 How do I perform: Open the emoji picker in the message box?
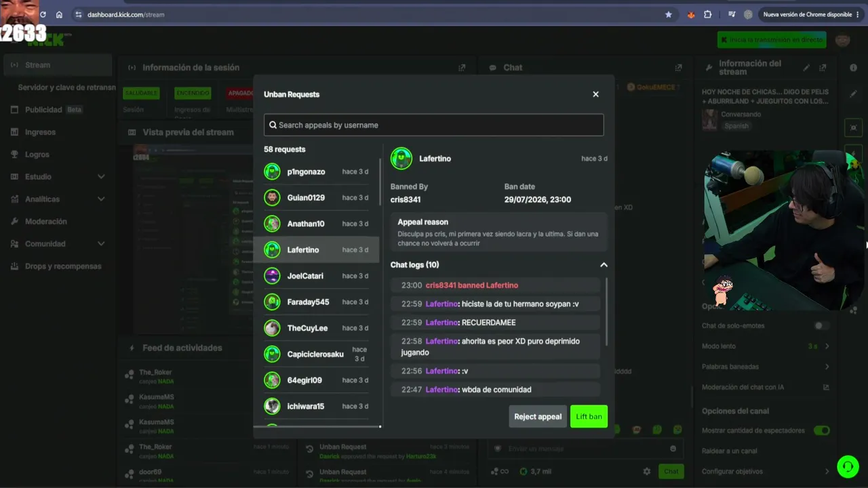coord(673,449)
